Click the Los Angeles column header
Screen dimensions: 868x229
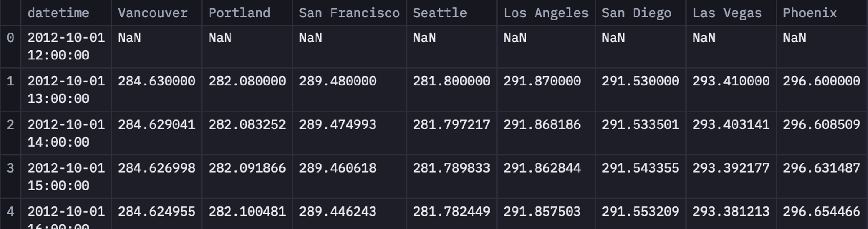tap(546, 13)
